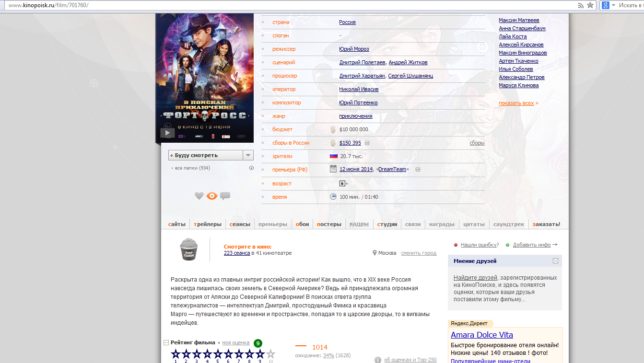Click clock icon in время row
644x363 pixels.
pyautogui.click(x=333, y=196)
